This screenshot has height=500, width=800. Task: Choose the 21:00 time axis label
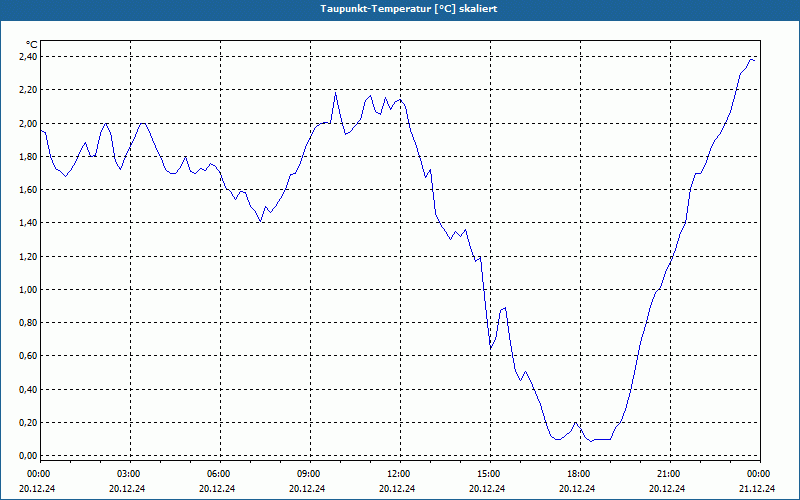pos(670,474)
